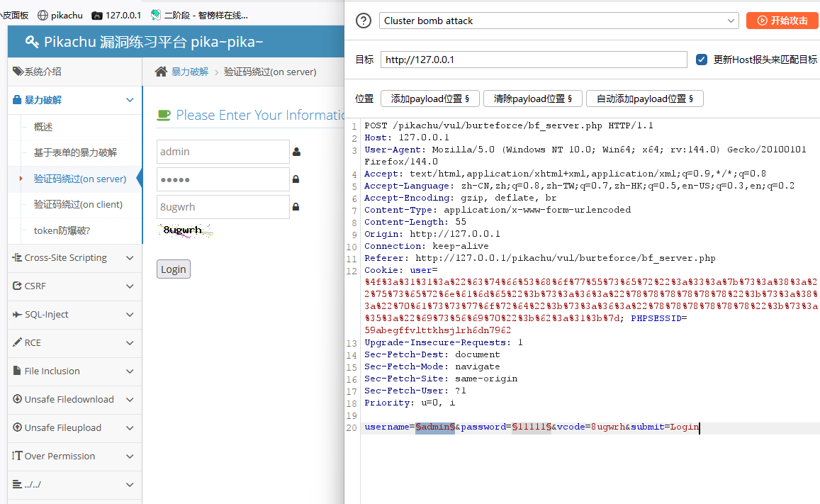820x504 pixels.
Task: Expand the ../../ menu chevron
Action: [130, 485]
